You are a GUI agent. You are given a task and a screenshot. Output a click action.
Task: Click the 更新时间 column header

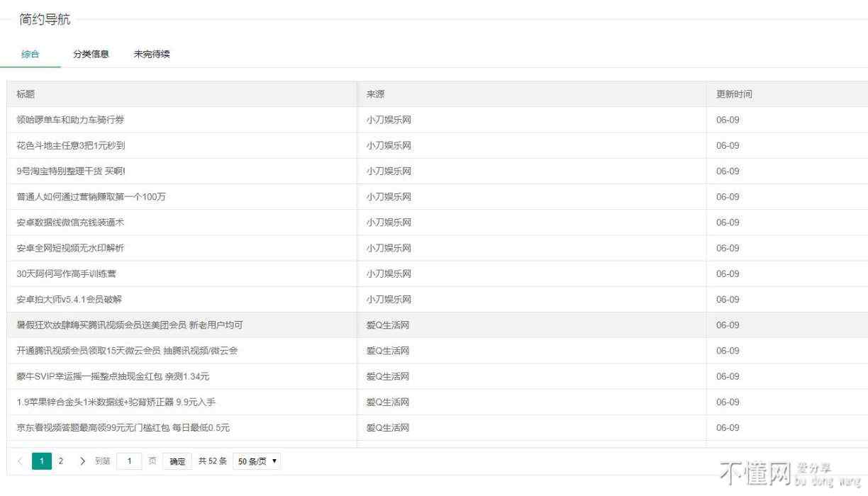tap(734, 94)
